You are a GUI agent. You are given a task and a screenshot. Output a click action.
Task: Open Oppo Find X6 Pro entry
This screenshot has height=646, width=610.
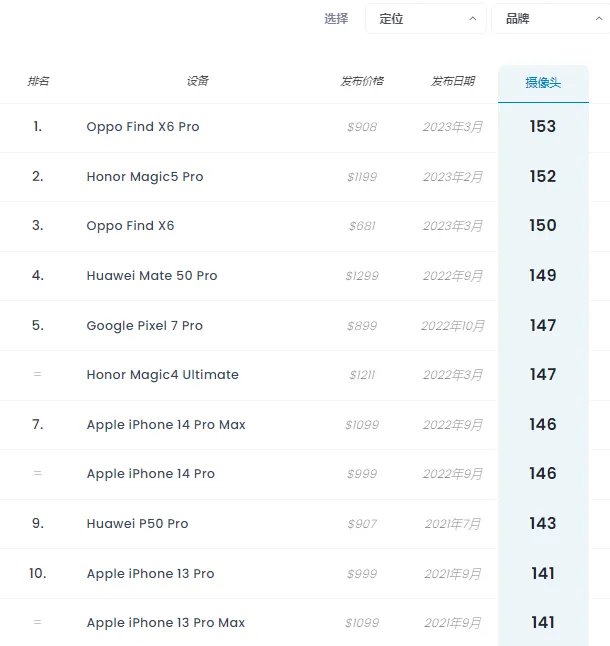[x=143, y=127]
